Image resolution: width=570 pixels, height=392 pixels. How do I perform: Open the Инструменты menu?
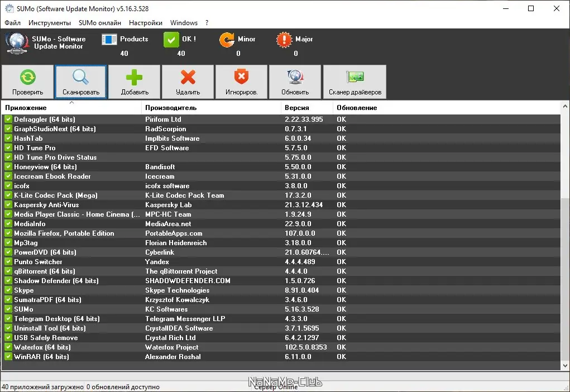(x=50, y=23)
